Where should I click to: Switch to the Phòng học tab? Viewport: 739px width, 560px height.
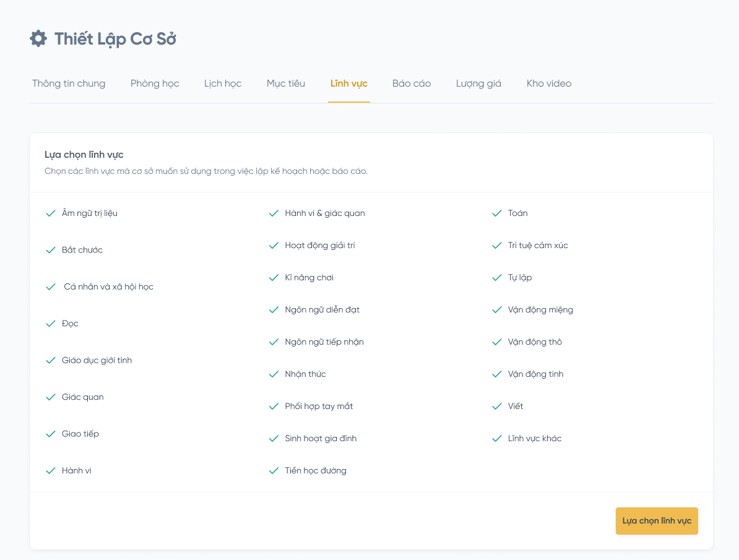[155, 84]
